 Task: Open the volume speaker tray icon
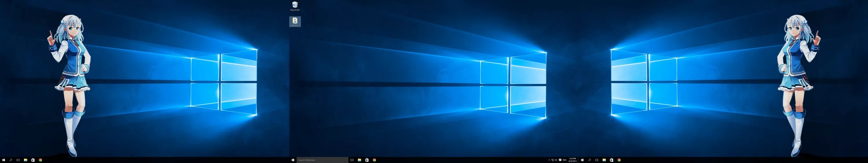click(x=556, y=160)
